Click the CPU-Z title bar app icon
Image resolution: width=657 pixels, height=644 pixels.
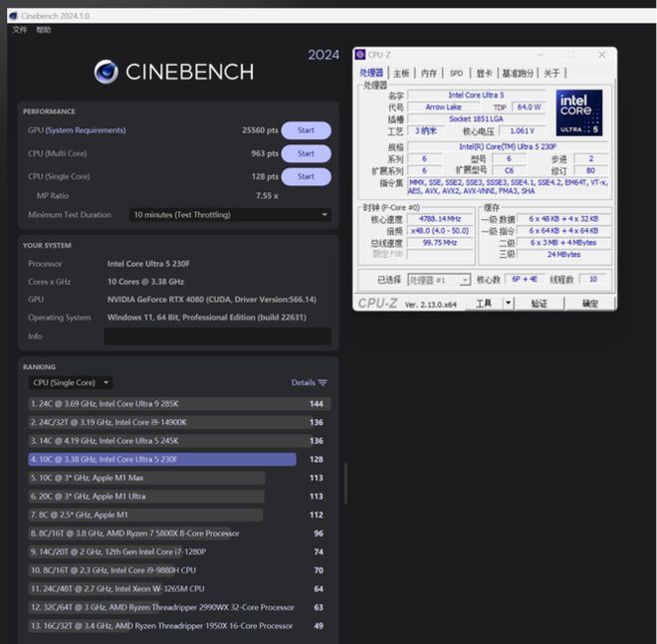click(360, 55)
